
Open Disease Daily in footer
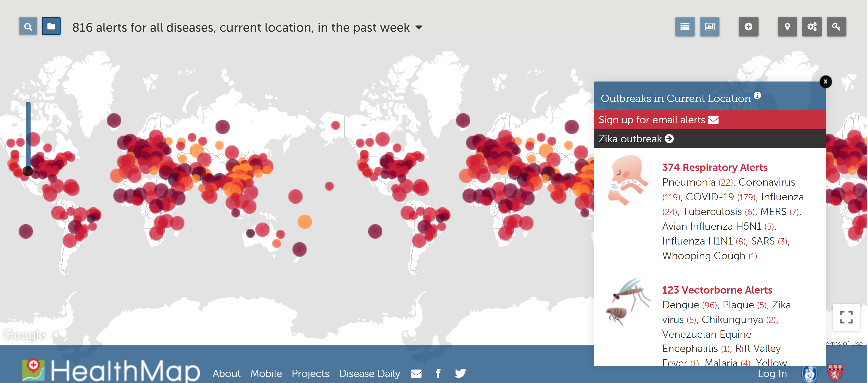[369, 373]
